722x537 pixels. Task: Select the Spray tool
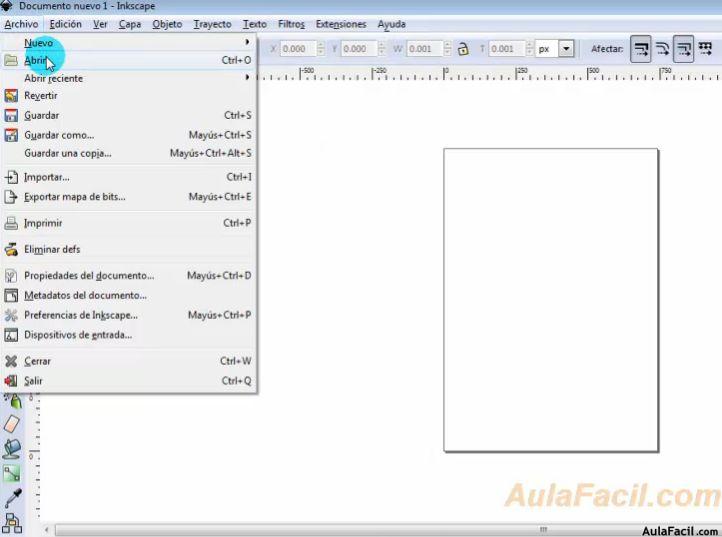coord(14,402)
